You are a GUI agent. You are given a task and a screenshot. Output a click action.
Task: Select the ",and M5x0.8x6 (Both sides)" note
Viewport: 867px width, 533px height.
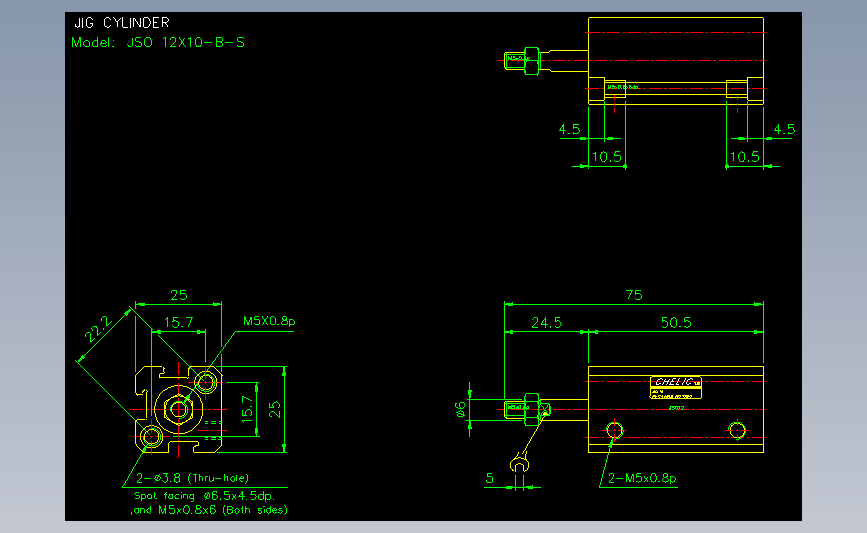click(209, 510)
